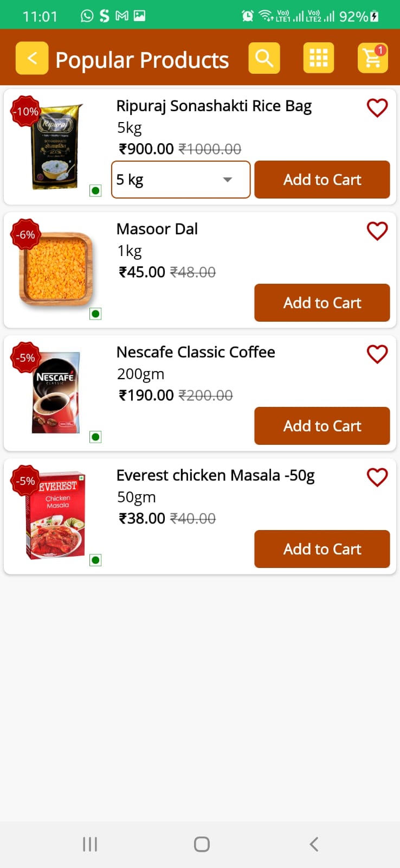
Task: Tap the back arrow in the header
Action: [x=32, y=58]
